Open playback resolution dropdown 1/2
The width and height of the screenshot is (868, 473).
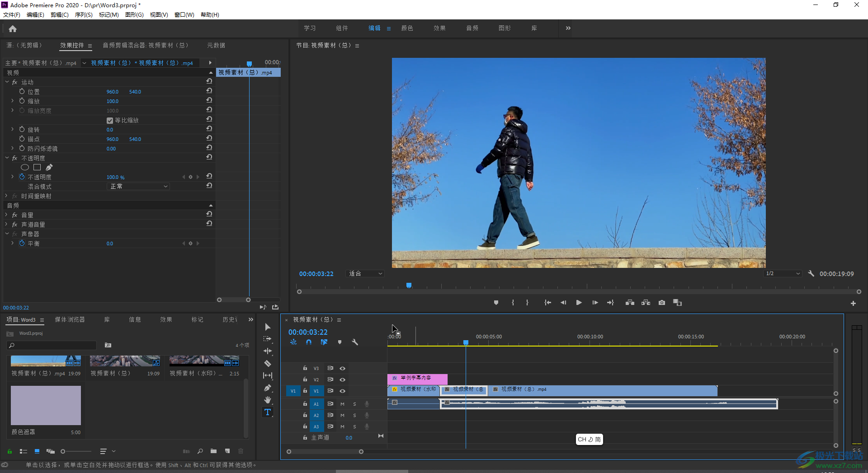click(x=783, y=274)
